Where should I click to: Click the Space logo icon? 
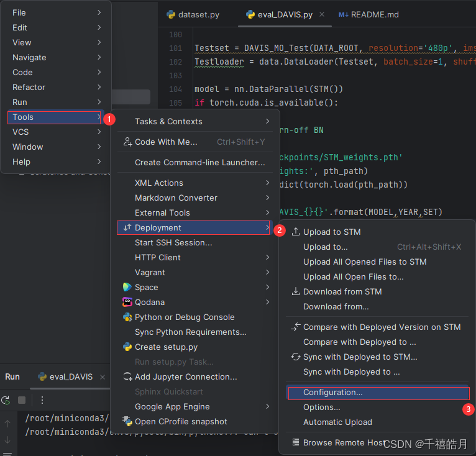(x=127, y=287)
